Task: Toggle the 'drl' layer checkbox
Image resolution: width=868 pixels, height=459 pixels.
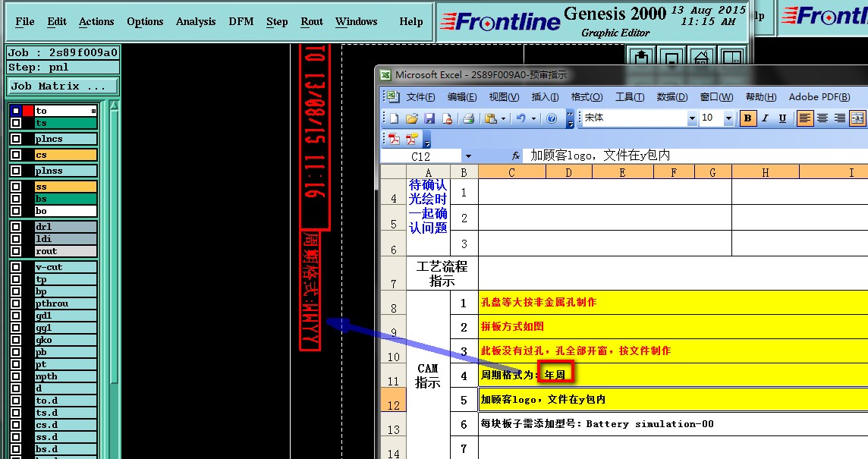Action: tap(15, 226)
